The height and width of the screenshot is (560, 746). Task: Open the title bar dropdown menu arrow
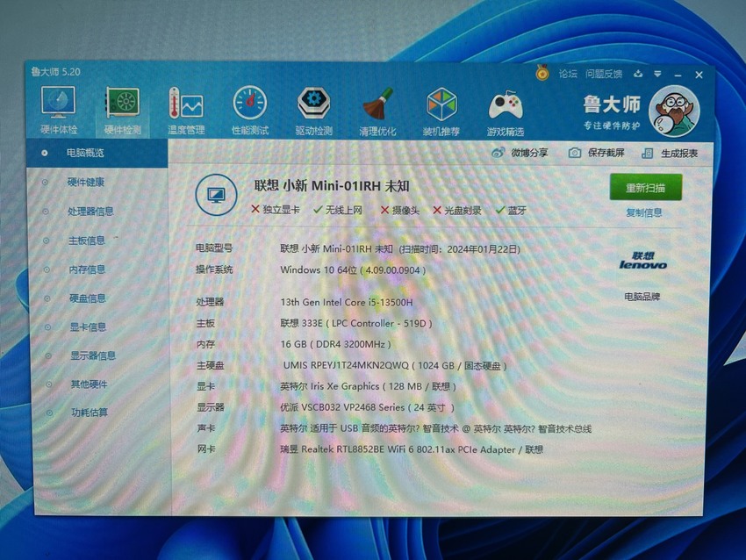(x=657, y=75)
